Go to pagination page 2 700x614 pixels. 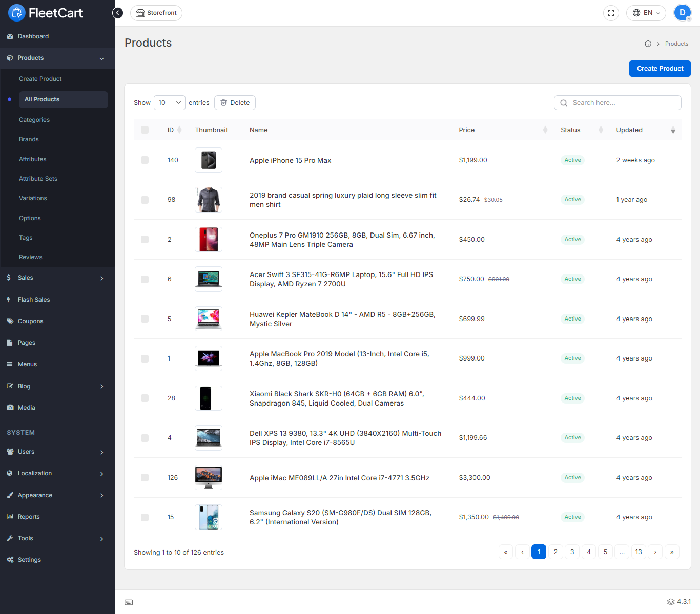coord(555,552)
